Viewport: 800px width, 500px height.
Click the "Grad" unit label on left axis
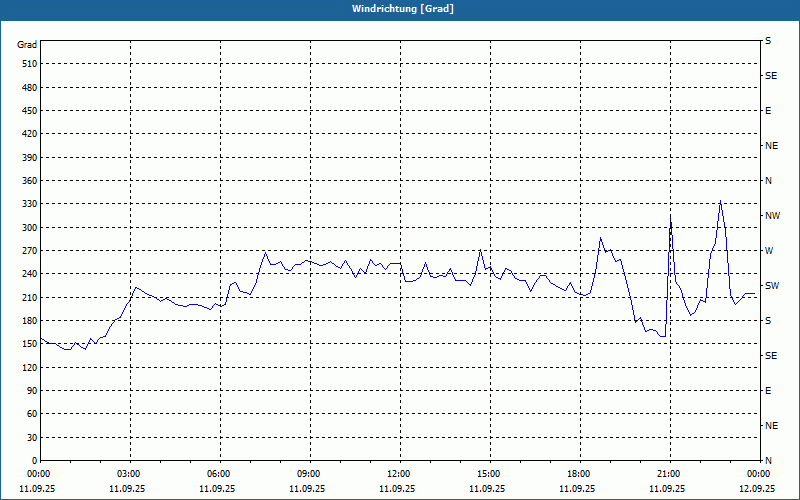tap(27, 45)
